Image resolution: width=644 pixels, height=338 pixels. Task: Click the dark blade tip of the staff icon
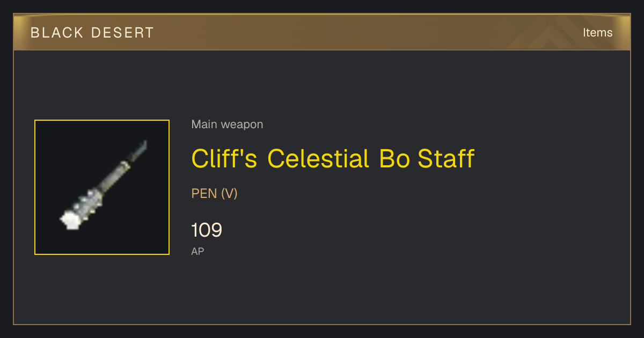click(138, 151)
